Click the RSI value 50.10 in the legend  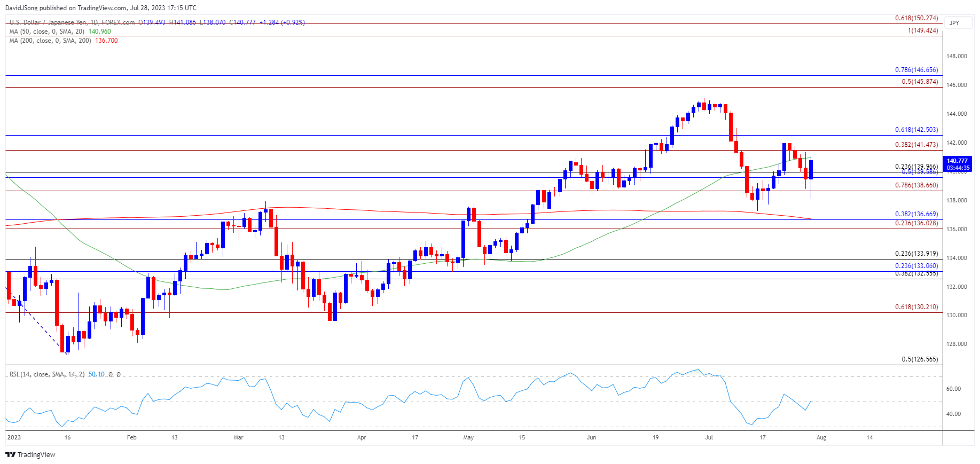click(x=97, y=374)
